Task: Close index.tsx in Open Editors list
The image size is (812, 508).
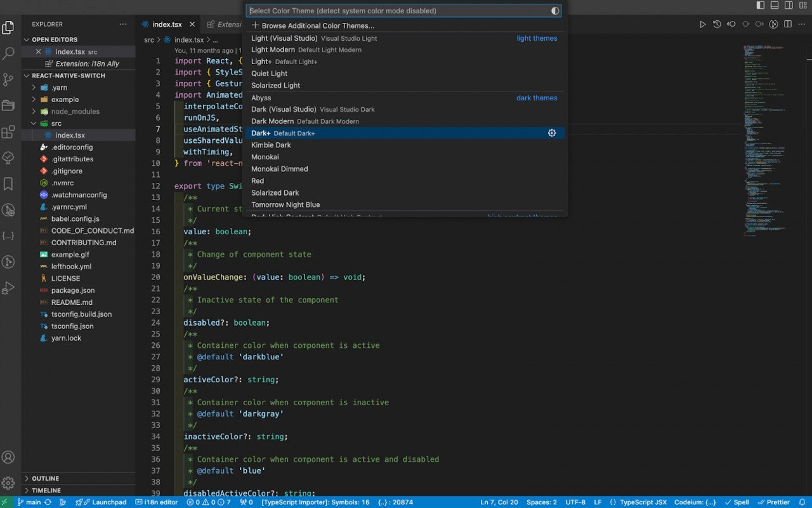Action: point(38,51)
